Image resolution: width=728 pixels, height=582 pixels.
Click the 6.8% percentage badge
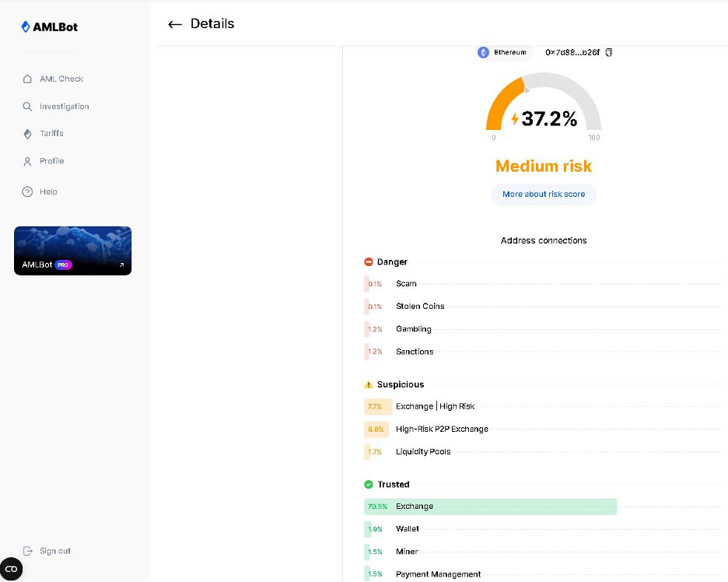pos(376,429)
